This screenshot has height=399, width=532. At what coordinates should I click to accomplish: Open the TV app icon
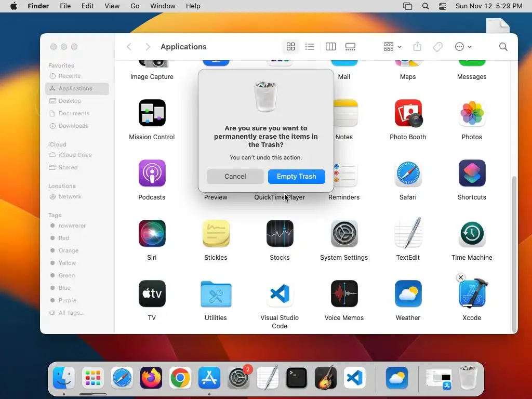pyautogui.click(x=152, y=294)
